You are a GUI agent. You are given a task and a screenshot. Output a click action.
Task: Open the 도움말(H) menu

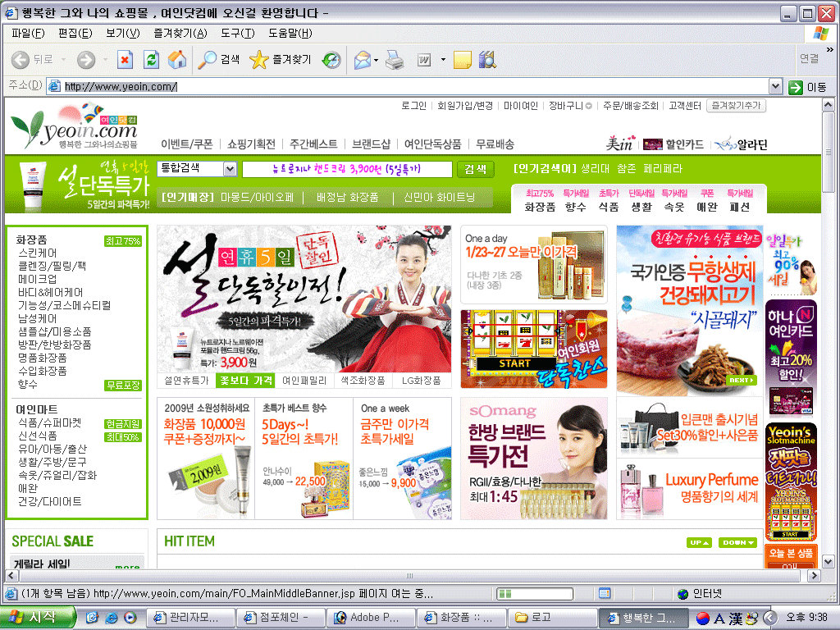click(x=290, y=33)
